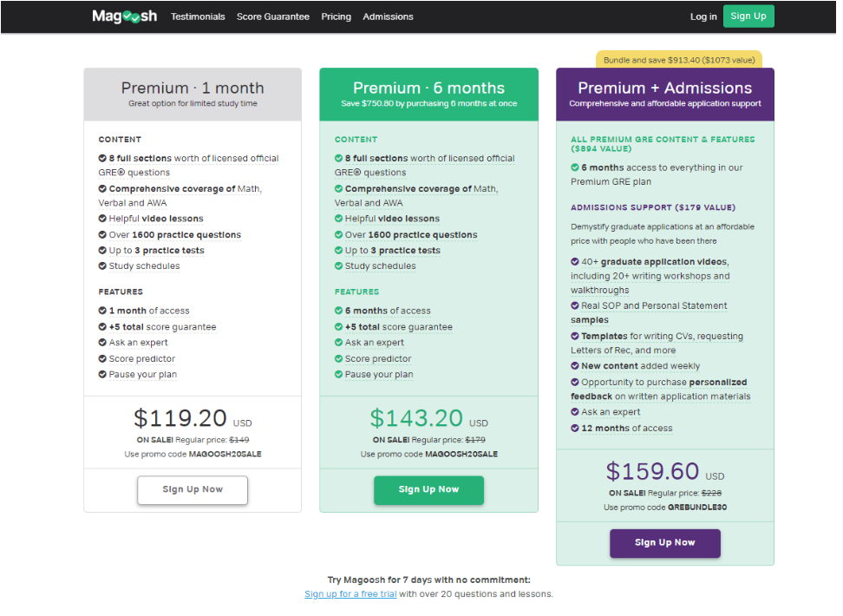
Task: Sign Up Now for Premium 1 month
Action: point(193,490)
